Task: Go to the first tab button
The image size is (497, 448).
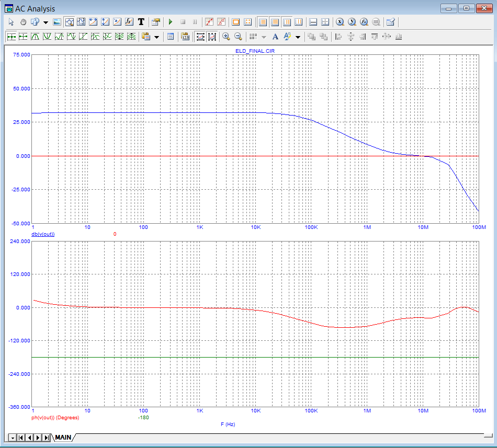Action: (x=21, y=438)
